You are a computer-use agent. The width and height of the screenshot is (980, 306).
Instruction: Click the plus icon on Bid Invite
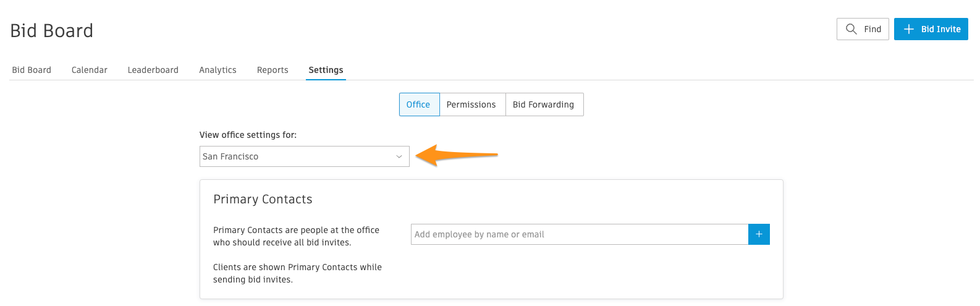(908, 29)
